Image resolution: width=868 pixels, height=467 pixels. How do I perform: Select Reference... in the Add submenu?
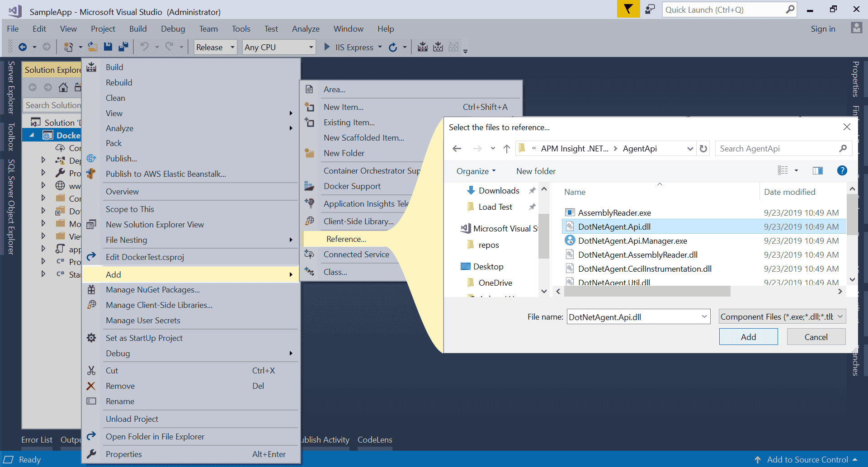pos(346,239)
